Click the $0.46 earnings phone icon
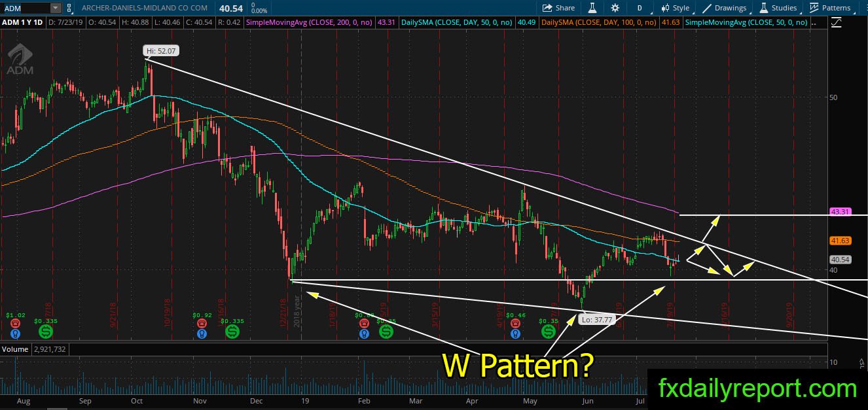 point(517,323)
